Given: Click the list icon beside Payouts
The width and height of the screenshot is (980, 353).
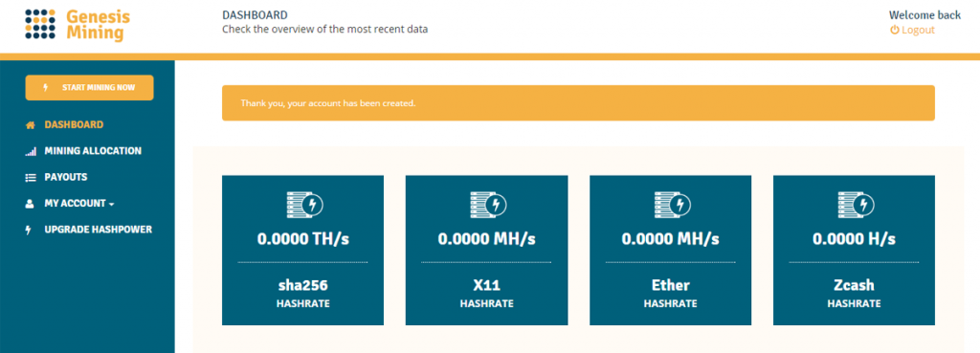Looking at the screenshot, I should [x=30, y=178].
